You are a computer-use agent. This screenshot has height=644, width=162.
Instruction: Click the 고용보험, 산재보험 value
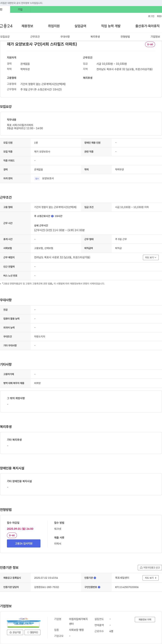[44, 248]
